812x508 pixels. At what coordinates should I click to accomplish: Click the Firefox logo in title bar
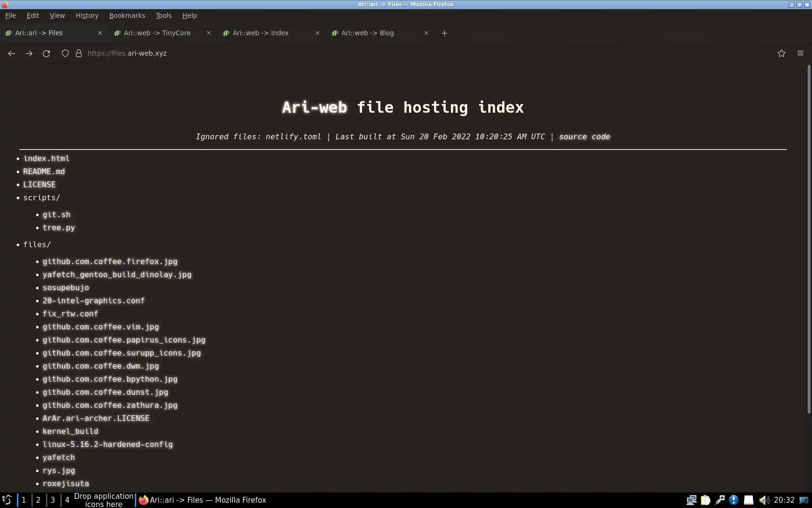(5, 4)
